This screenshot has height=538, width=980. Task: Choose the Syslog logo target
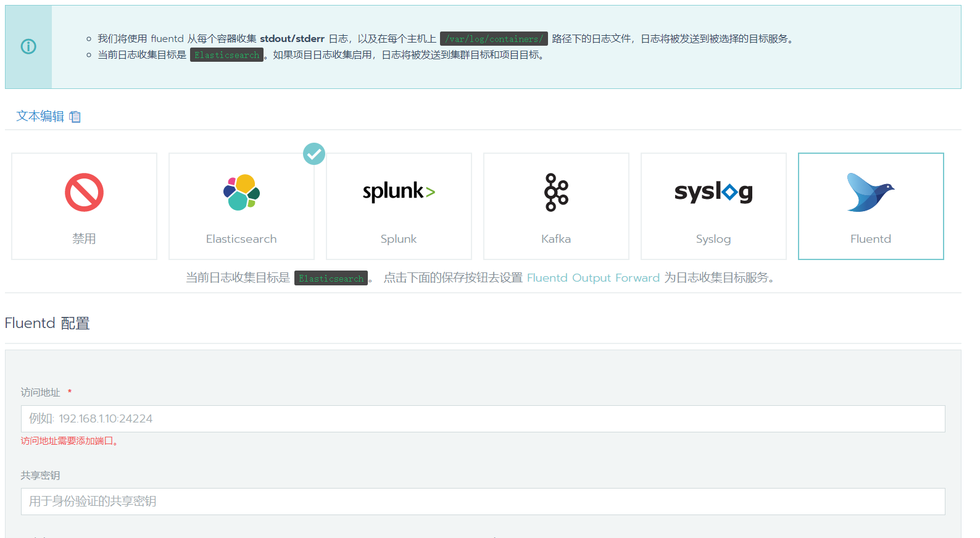tap(713, 192)
